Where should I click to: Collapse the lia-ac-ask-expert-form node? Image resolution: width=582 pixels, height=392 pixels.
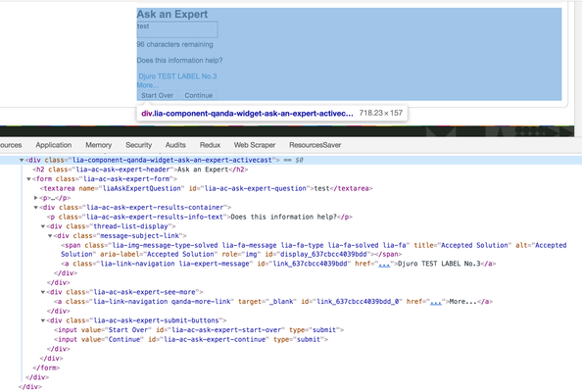point(28,179)
